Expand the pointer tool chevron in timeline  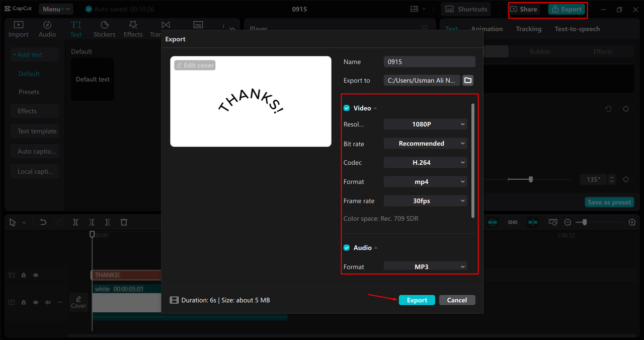tap(24, 223)
